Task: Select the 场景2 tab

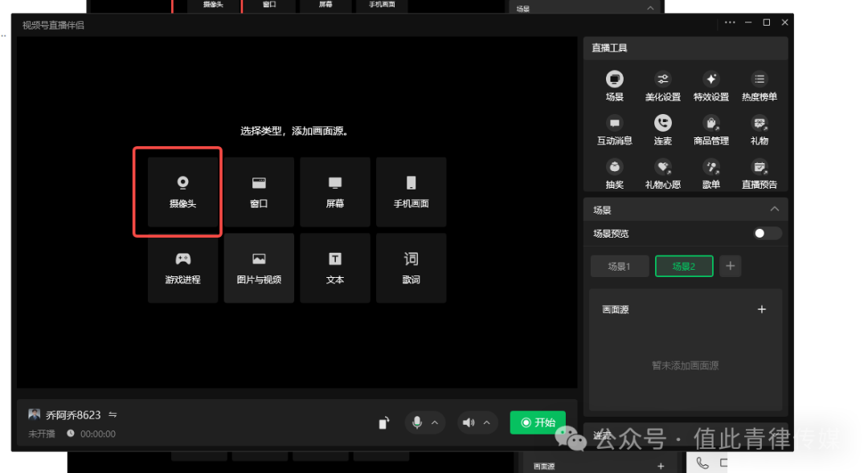Action: [684, 267]
